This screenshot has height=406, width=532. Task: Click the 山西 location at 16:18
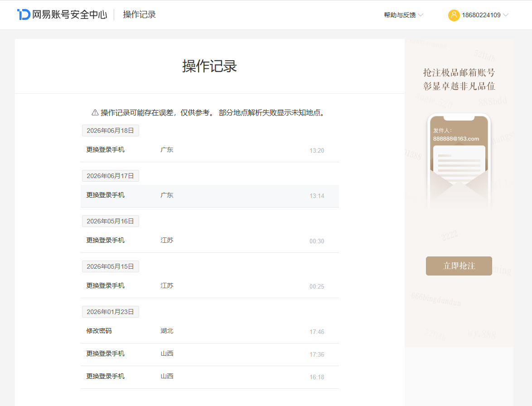[x=167, y=376]
